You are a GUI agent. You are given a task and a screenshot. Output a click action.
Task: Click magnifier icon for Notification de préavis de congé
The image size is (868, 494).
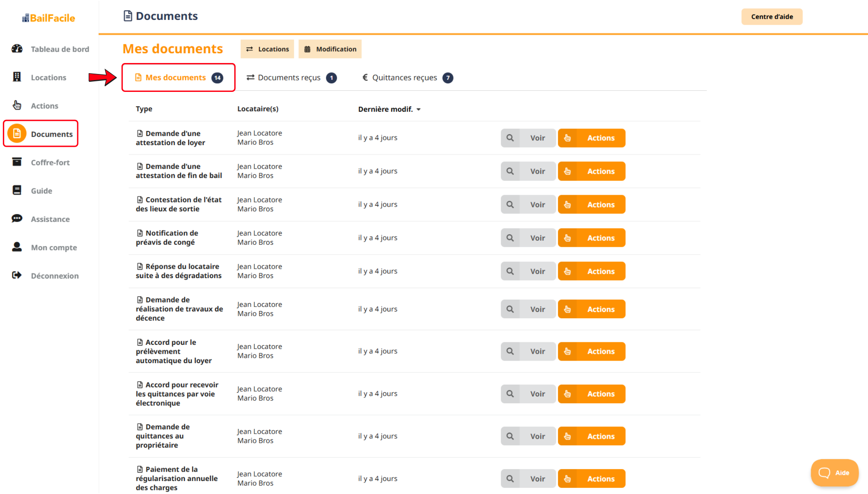[510, 238]
